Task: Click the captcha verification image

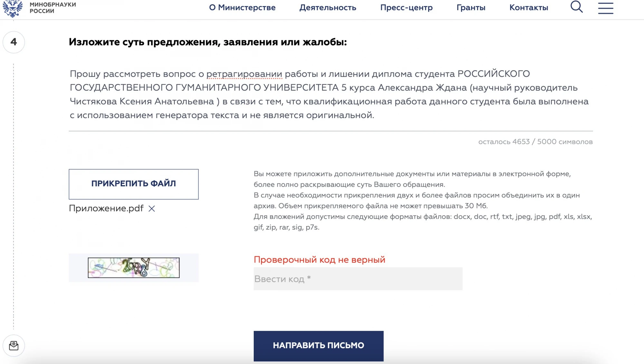Action: [134, 267]
